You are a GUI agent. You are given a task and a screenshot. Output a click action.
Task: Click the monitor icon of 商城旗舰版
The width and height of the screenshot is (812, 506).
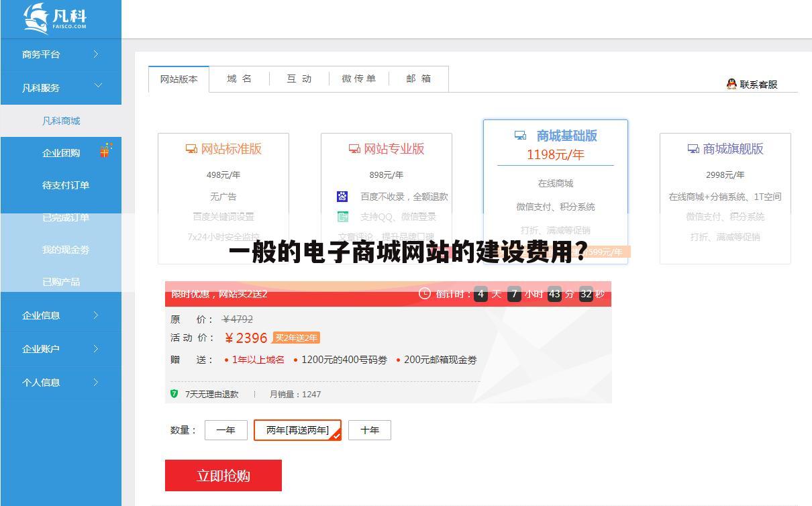(x=693, y=149)
